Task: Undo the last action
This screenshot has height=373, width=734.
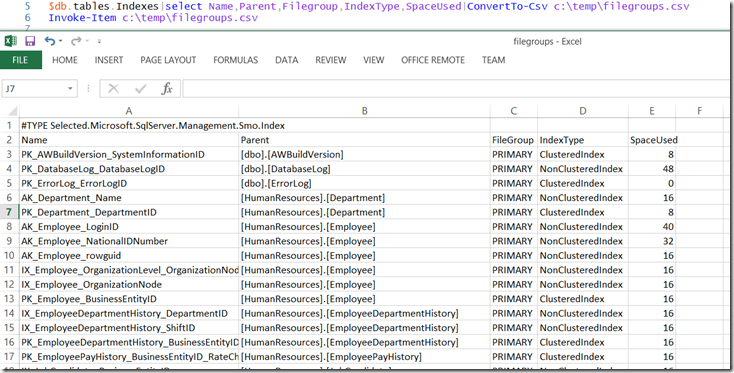Action: pos(49,41)
